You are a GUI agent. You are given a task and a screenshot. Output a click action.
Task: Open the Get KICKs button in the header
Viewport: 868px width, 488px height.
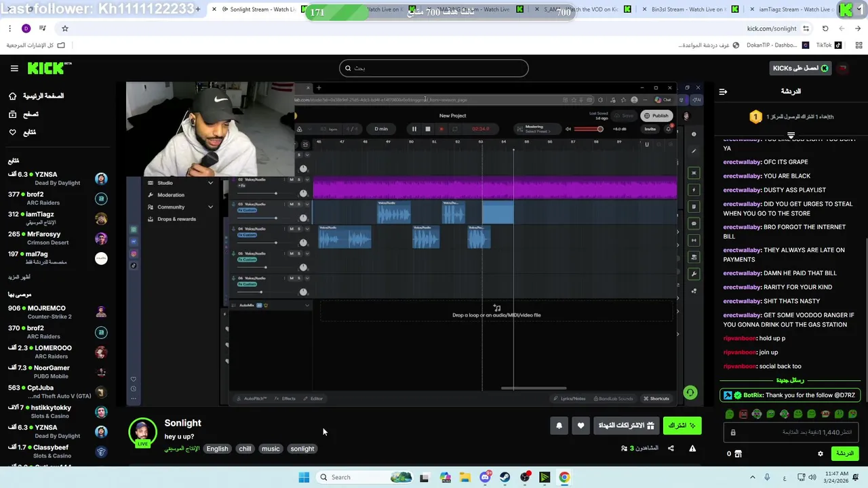[801, 68]
